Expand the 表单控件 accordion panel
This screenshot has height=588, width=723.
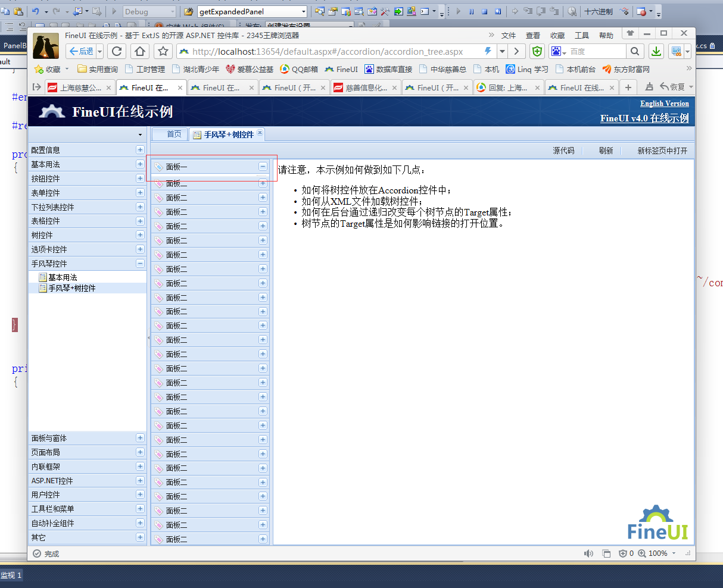pos(140,193)
